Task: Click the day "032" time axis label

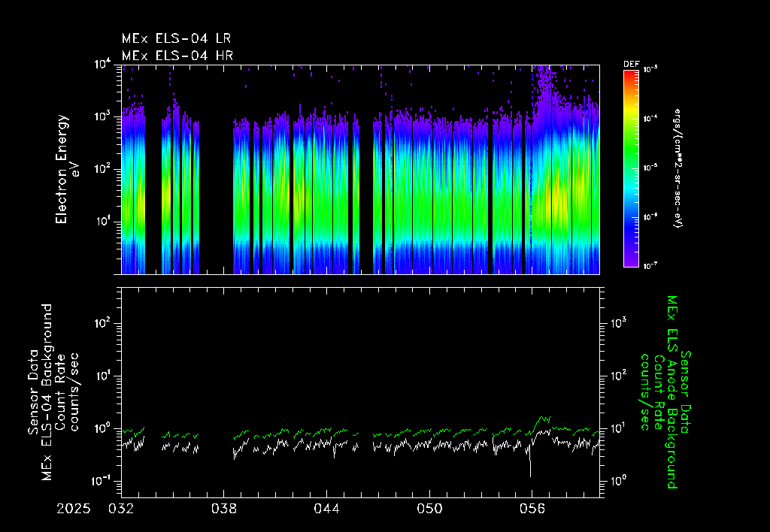Action: [x=121, y=509]
